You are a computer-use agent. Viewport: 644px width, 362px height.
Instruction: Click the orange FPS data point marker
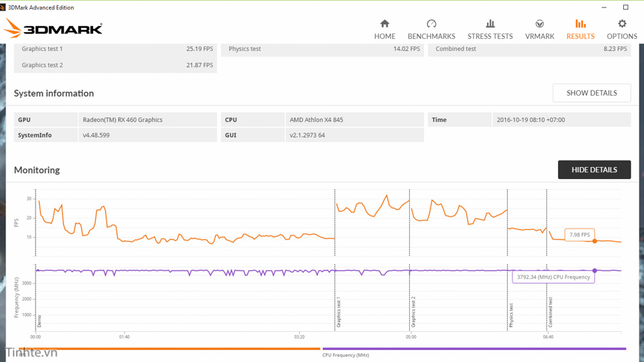(x=594, y=241)
